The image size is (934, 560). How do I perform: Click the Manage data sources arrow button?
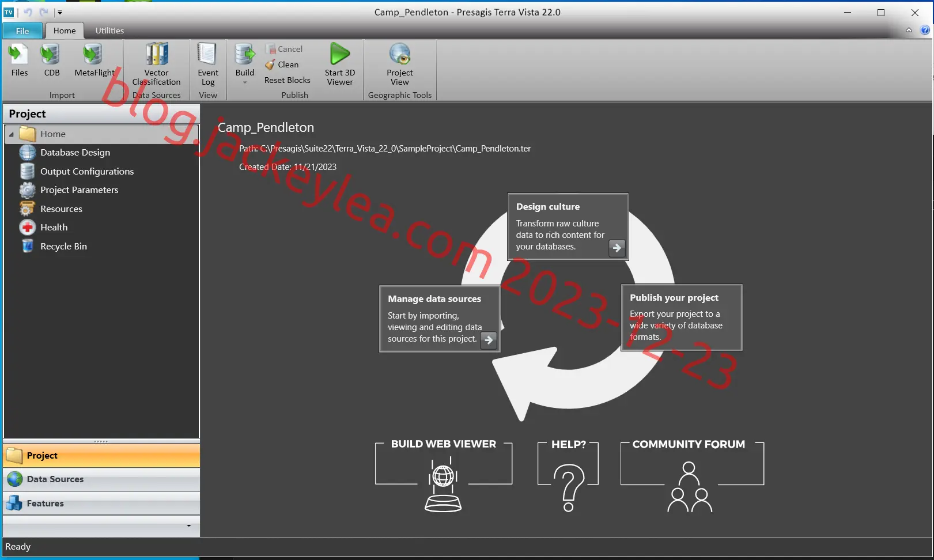pyautogui.click(x=489, y=340)
